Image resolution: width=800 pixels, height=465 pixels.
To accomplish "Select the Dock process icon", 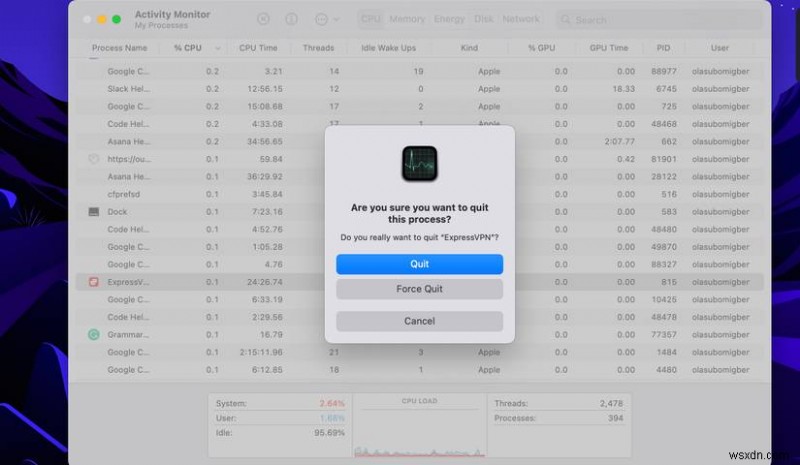I will [x=94, y=212].
